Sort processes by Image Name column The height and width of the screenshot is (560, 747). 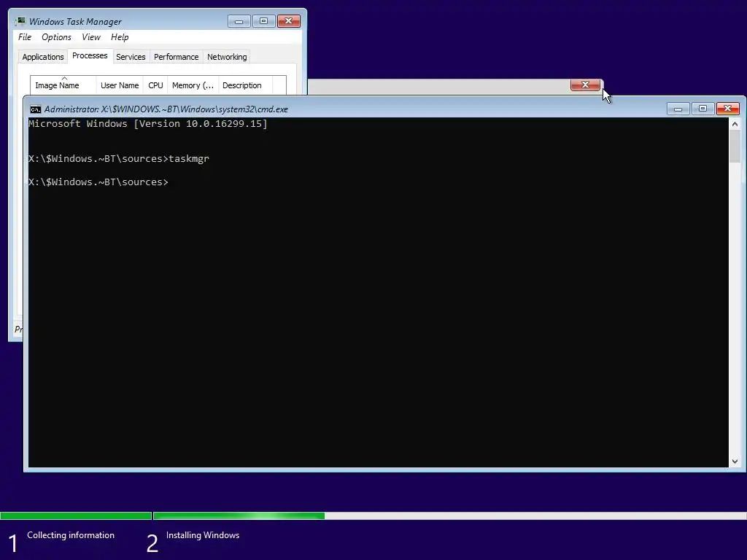(63, 85)
